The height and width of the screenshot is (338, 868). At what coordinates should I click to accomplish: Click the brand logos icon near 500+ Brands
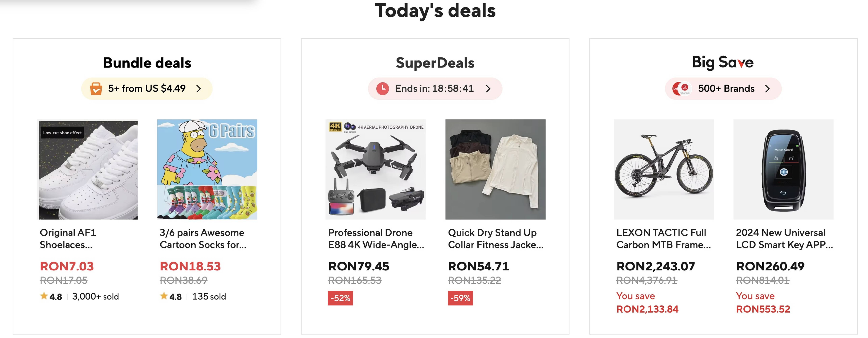(x=681, y=89)
